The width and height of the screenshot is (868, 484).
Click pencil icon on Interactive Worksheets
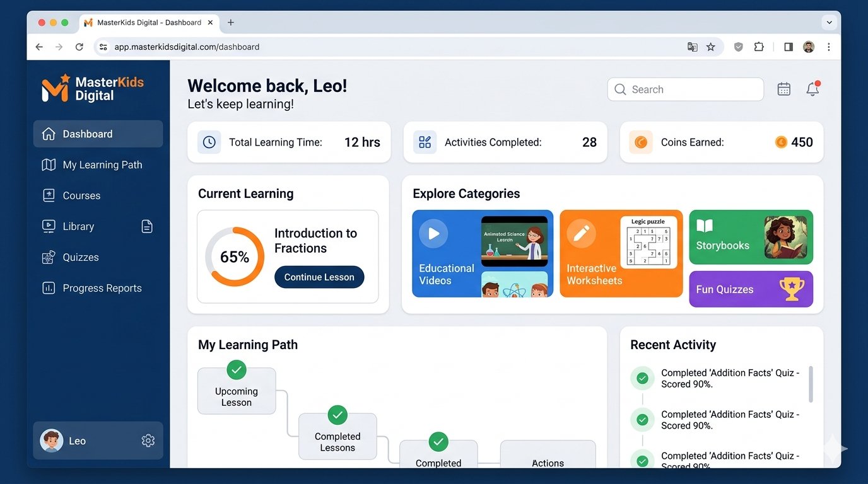click(x=581, y=234)
